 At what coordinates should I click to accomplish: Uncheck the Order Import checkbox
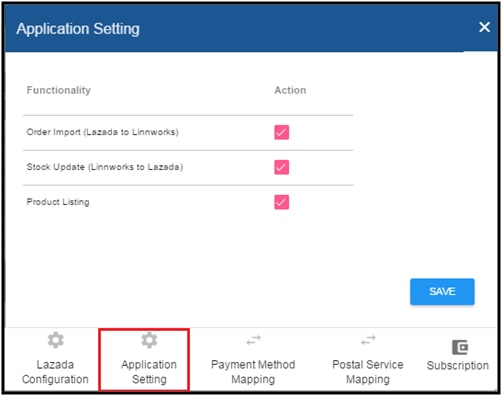pyautogui.click(x=282, y=132)
